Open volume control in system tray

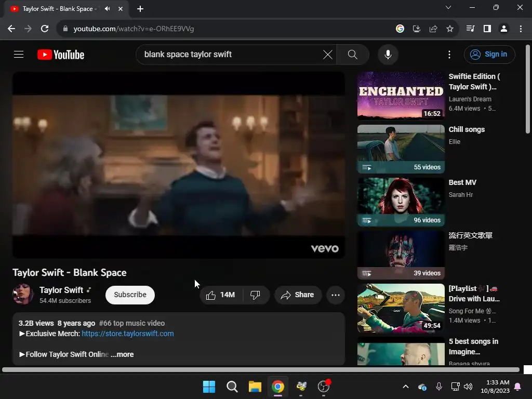pos(468,387)
